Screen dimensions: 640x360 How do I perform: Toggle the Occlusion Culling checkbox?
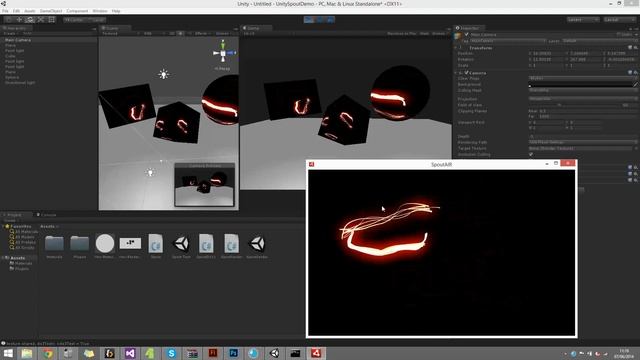click(x=531, y=155)
